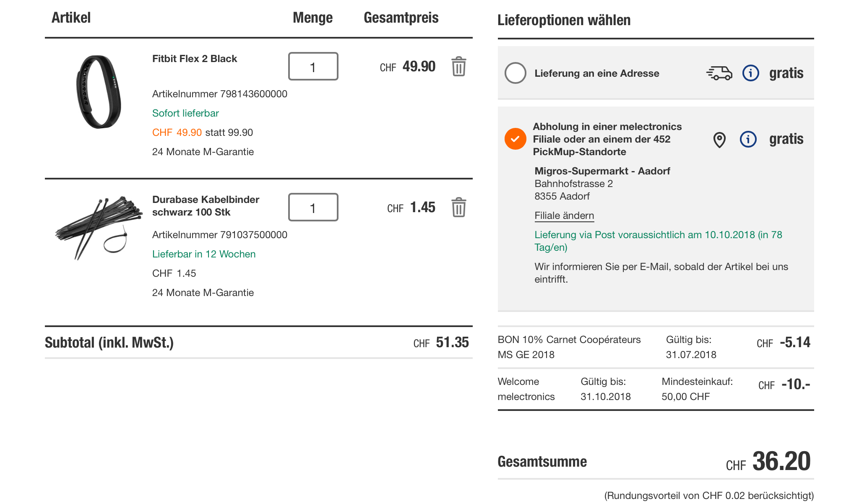Open Kabelbinder product thumbnail
This screenshot has width=854, height=504.
(99, 228)
